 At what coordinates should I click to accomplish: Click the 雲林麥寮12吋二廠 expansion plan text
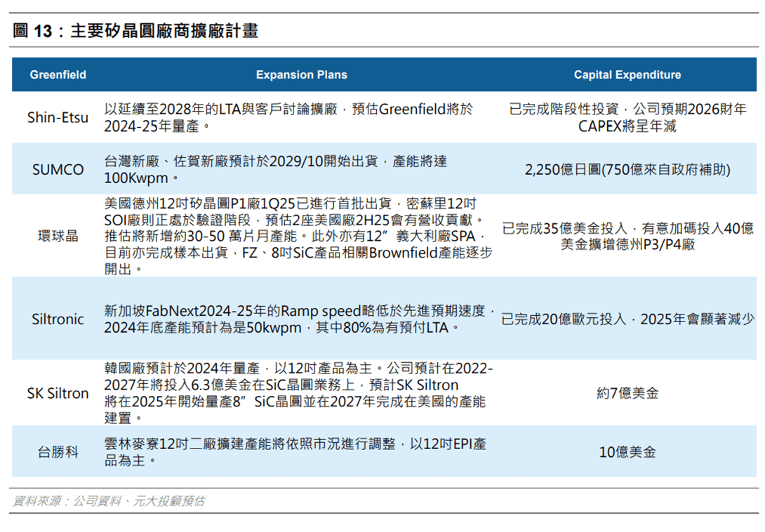point(295,453)
